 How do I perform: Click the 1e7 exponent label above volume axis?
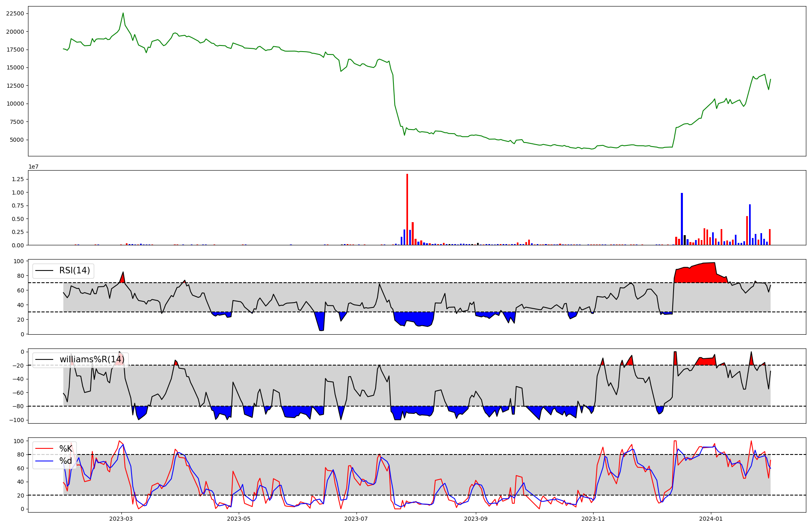click(33, 167)
